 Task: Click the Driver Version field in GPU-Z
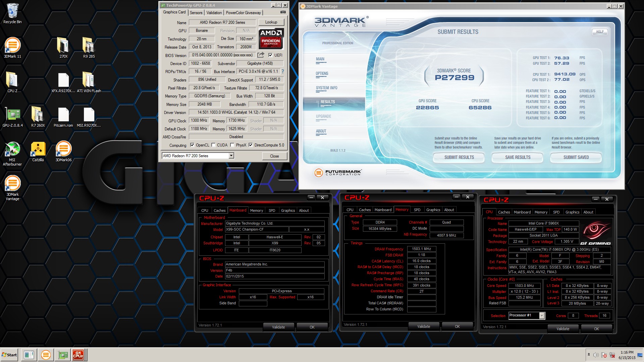[x=236, y=112]
